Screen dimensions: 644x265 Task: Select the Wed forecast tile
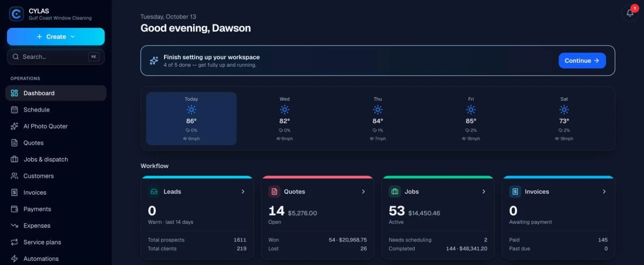click(x=284, y=118)
